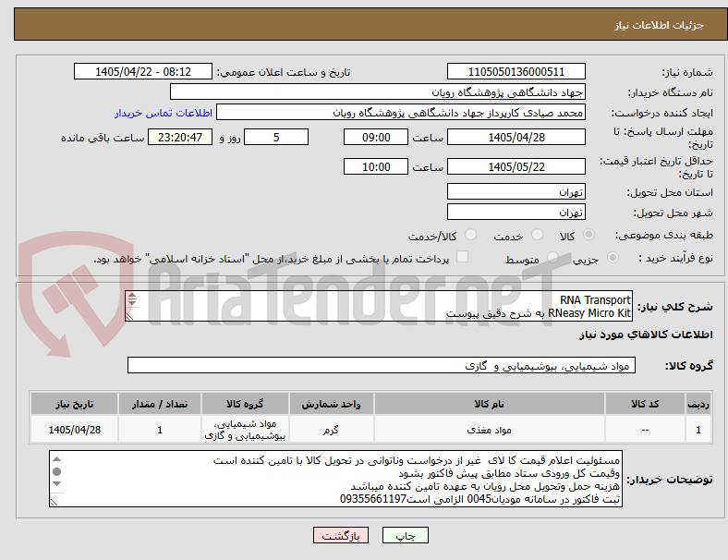Click the row number 1 cell
The width and height of the screenshot is (728, 560).
[698, 430]
